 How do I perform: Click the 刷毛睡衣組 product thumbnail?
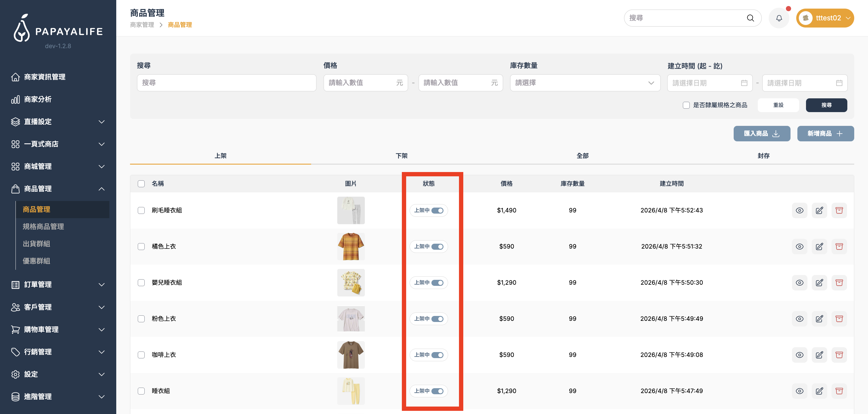tap(351, 210)
